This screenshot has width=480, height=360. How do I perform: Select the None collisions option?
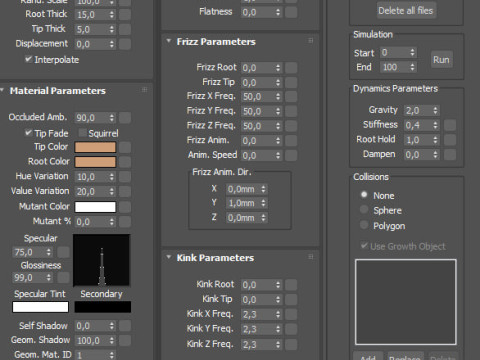click(x=364, y=194)
